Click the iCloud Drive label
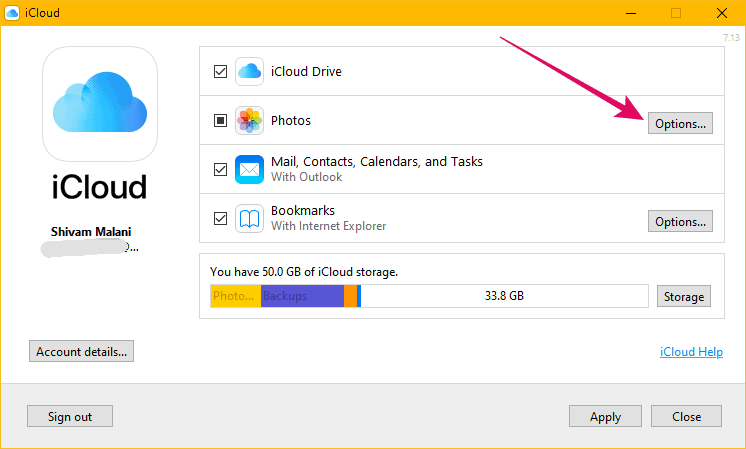Screen dimensions: 746x449 pos(306,71)
